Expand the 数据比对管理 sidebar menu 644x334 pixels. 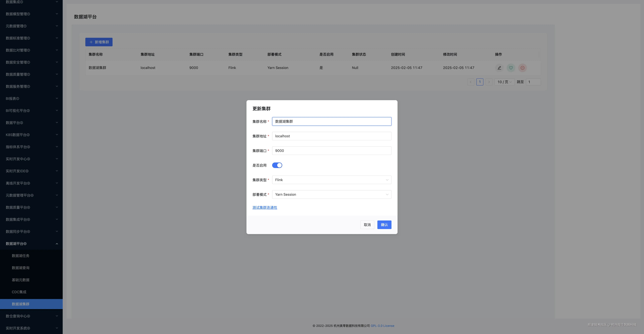31,50
